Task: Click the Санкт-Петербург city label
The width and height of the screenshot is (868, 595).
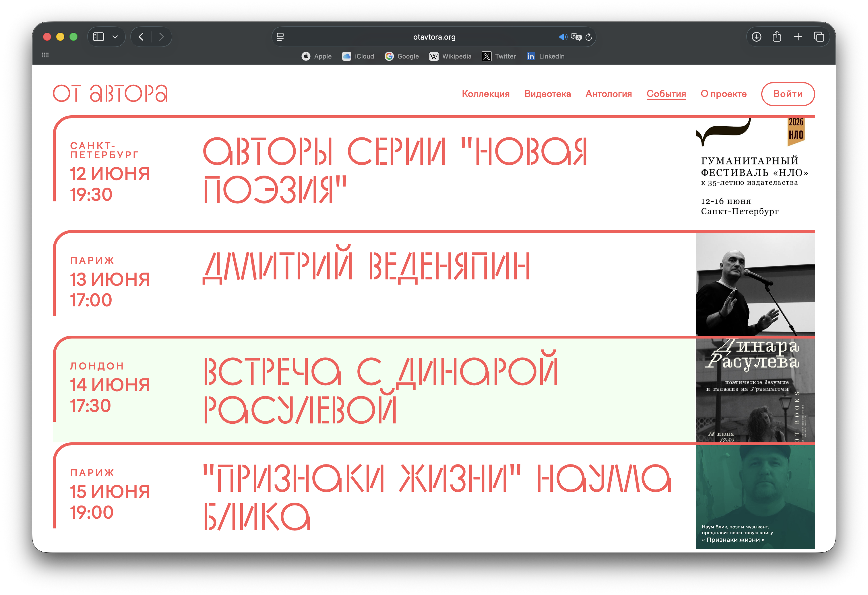Action: [x=104, y=150]
